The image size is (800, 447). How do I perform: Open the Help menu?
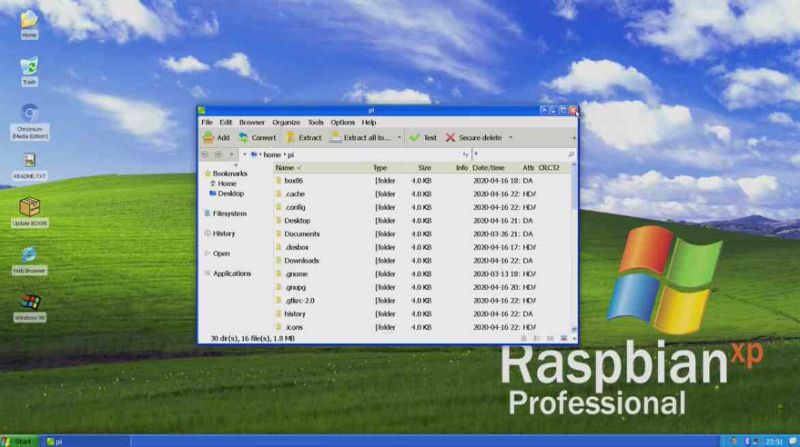[x=369, y=122]
